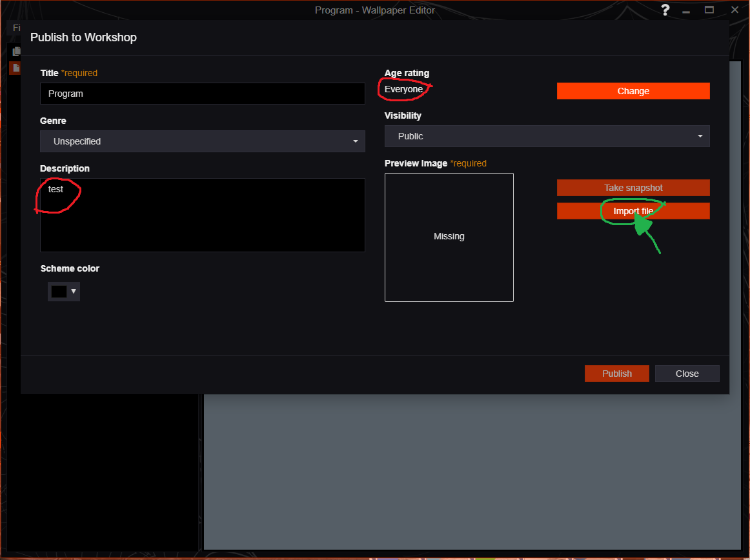
Task: Close the Publish to Workshop dialog
Action: point(687,374)
